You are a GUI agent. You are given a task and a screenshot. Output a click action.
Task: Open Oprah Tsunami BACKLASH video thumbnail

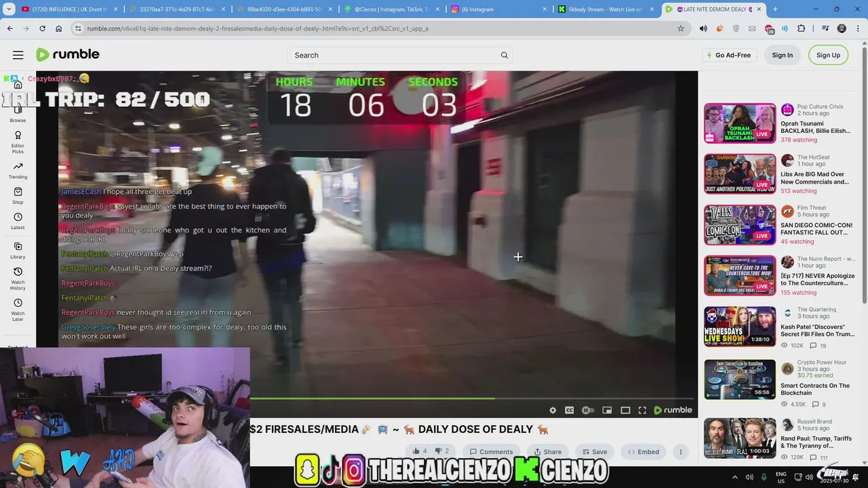(740, 123)
